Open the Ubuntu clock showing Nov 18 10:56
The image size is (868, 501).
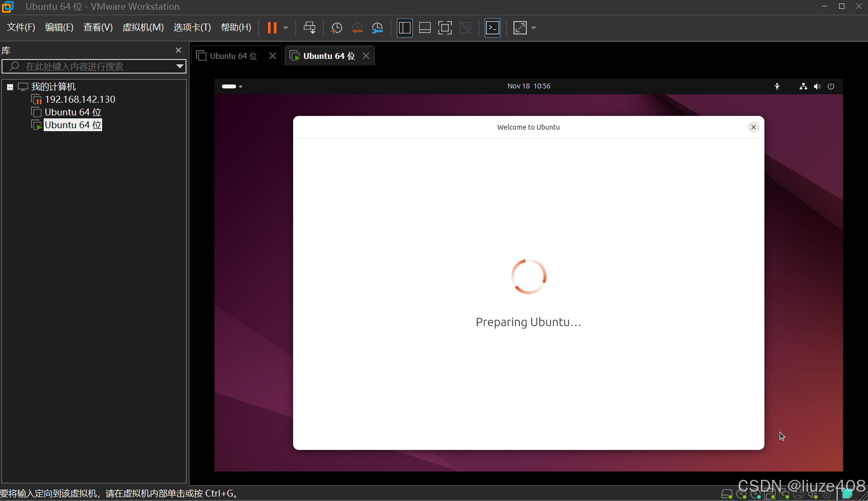coord(529,86)
